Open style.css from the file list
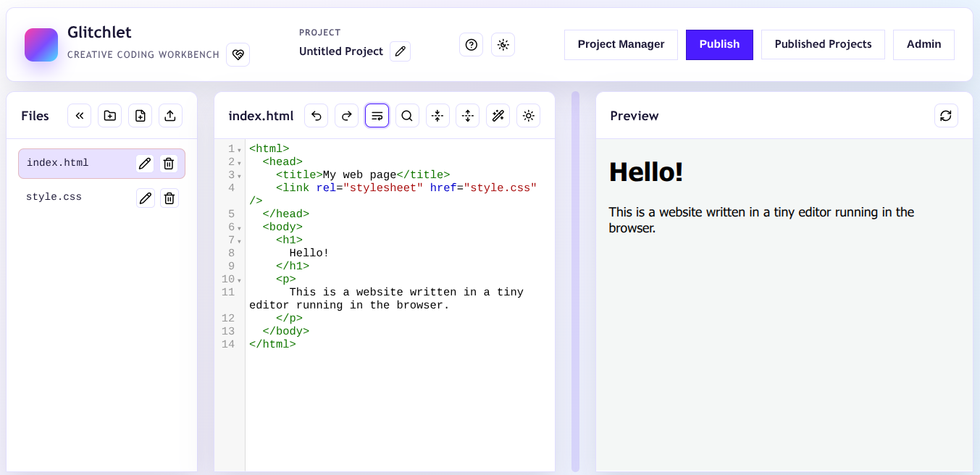Image resolution: width=980 pixels, height=475 pixels. tap(101, 198)
